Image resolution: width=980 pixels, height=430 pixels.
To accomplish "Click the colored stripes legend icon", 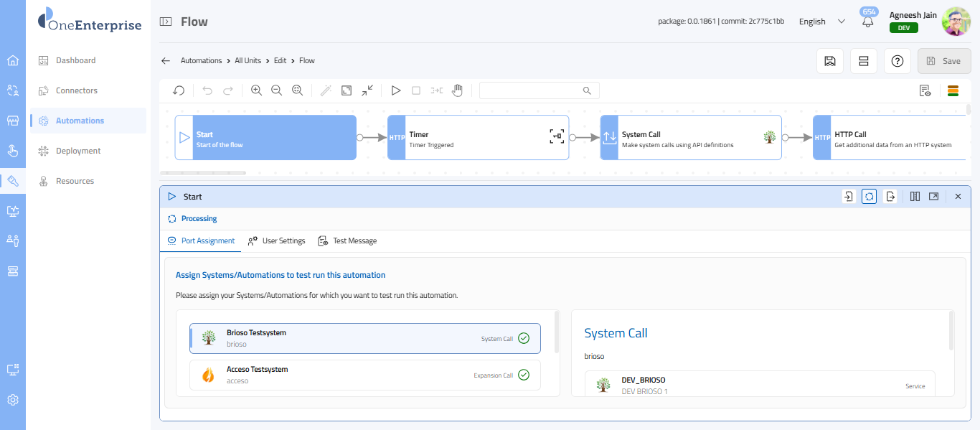I will (x=953, y=90).
